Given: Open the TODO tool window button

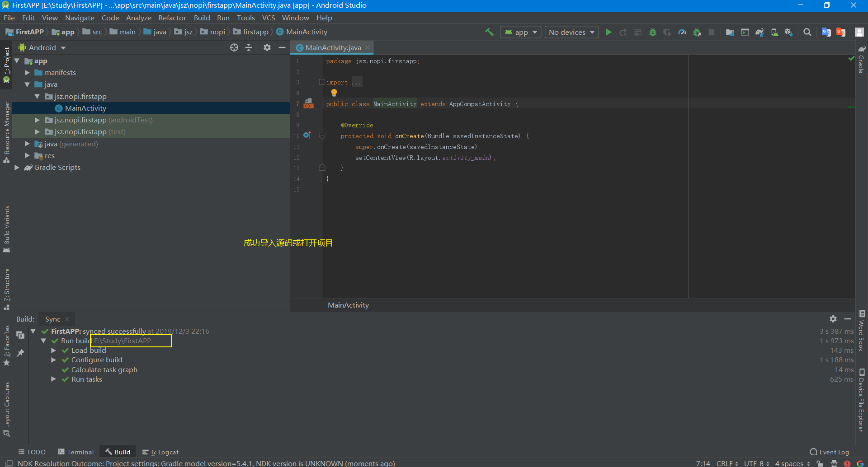Looking at the screenshot, I should tap(32, 452).
